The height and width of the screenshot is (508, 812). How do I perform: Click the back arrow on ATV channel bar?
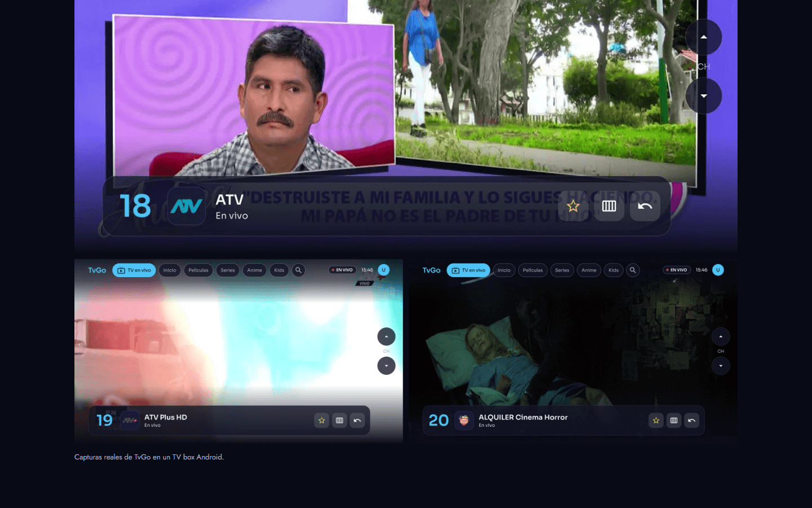pos(645,206)
